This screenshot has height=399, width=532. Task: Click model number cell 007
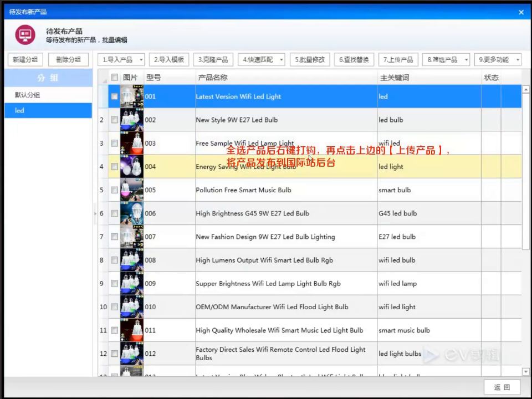click(170, 237)
